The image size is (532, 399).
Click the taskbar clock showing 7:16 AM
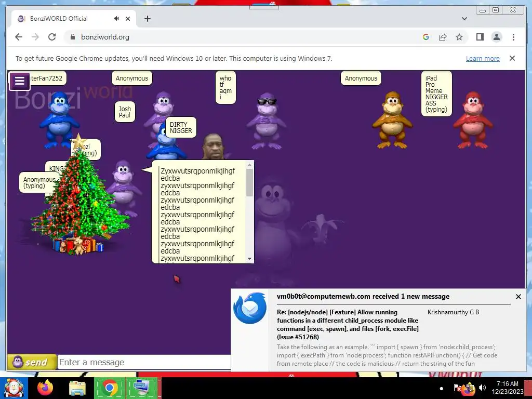(x=508, y=388)
